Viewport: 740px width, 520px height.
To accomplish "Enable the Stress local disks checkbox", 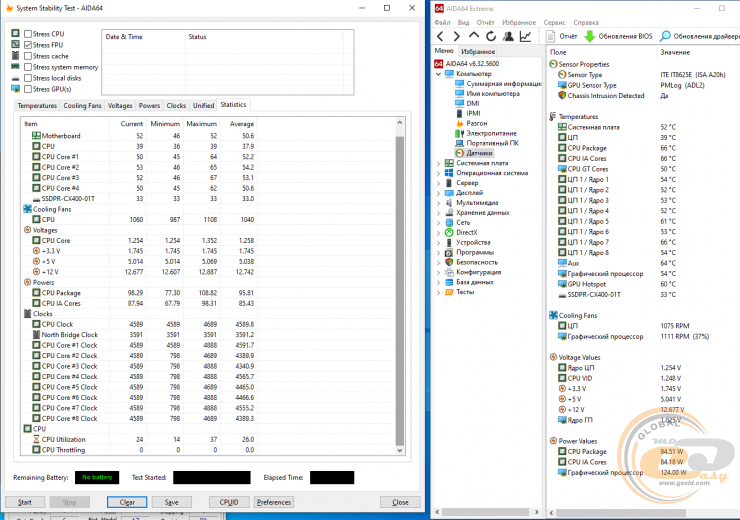I will click(x=28, y=78).
